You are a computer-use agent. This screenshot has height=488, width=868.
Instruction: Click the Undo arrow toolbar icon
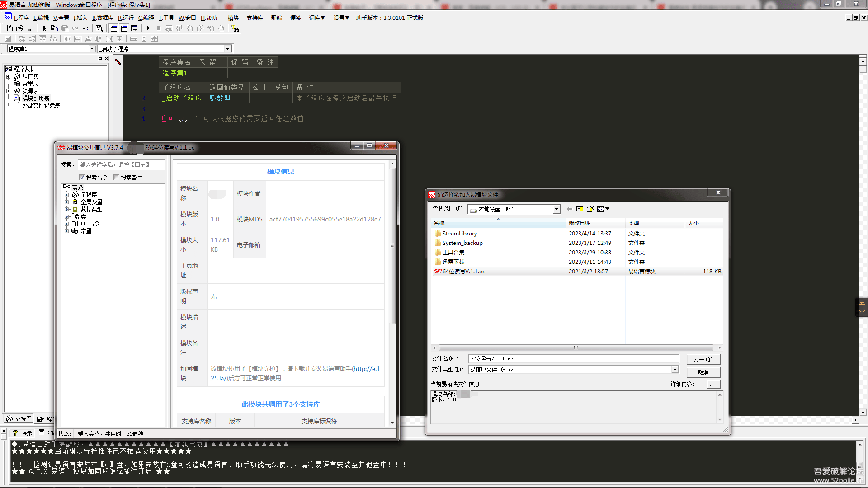(x=85, y=28)
